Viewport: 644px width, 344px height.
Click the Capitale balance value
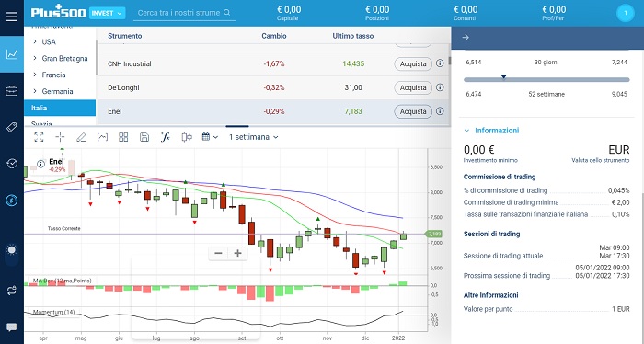[288, 9]
